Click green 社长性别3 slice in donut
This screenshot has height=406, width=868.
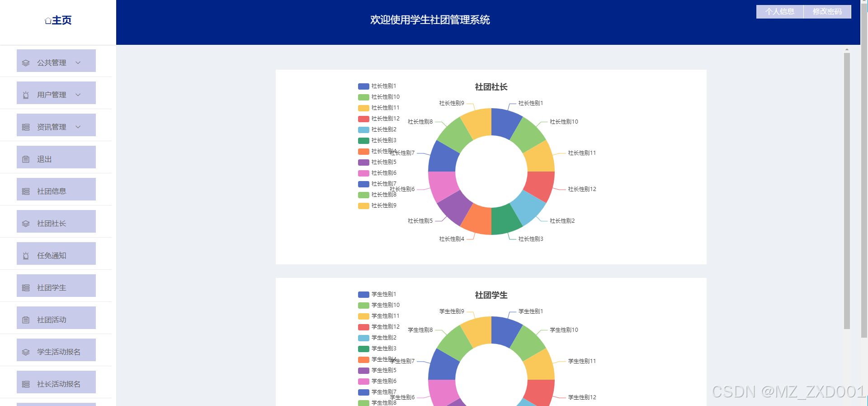pos(504,219)
